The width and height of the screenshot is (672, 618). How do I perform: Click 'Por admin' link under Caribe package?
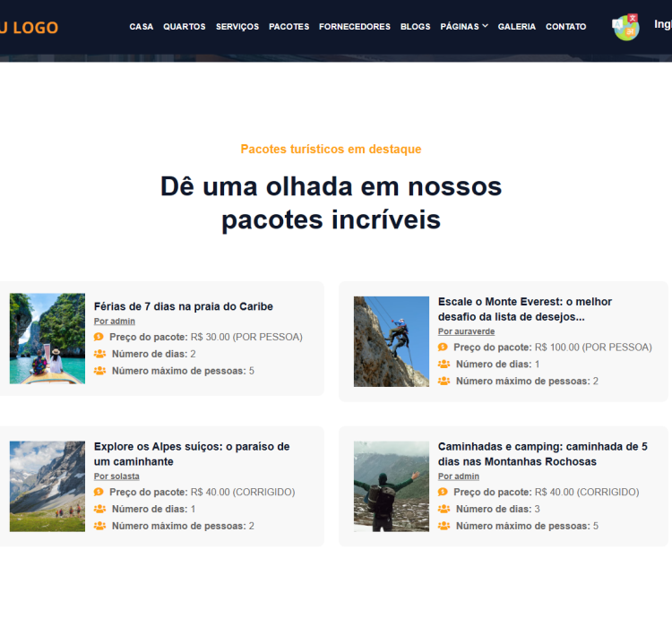115,322
